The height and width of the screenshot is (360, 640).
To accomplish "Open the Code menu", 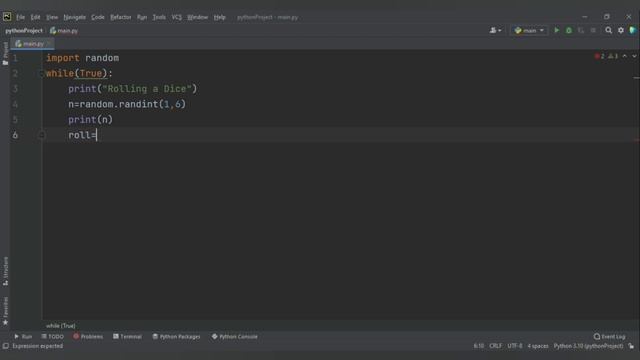I will point(98,17).
